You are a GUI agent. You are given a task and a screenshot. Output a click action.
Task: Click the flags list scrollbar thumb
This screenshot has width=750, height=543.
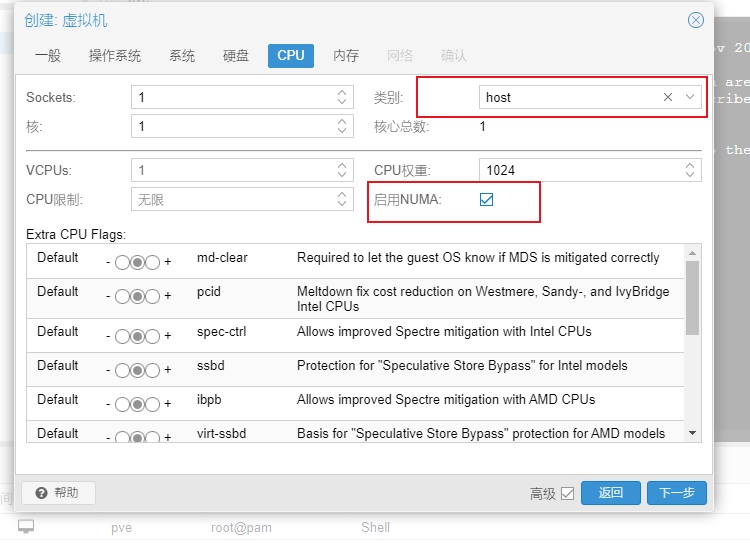[692, 298]
